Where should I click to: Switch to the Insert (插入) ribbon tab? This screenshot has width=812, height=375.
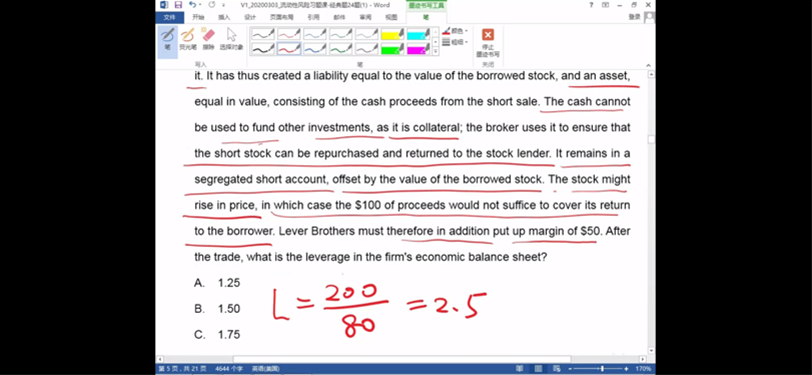[224, 17]
